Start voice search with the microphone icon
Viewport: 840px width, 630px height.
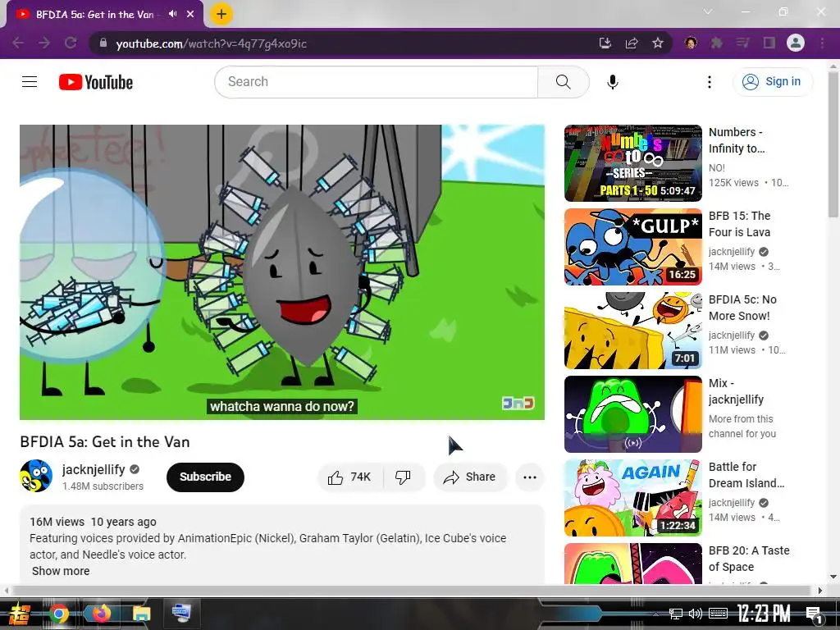[x=612, y=82]
